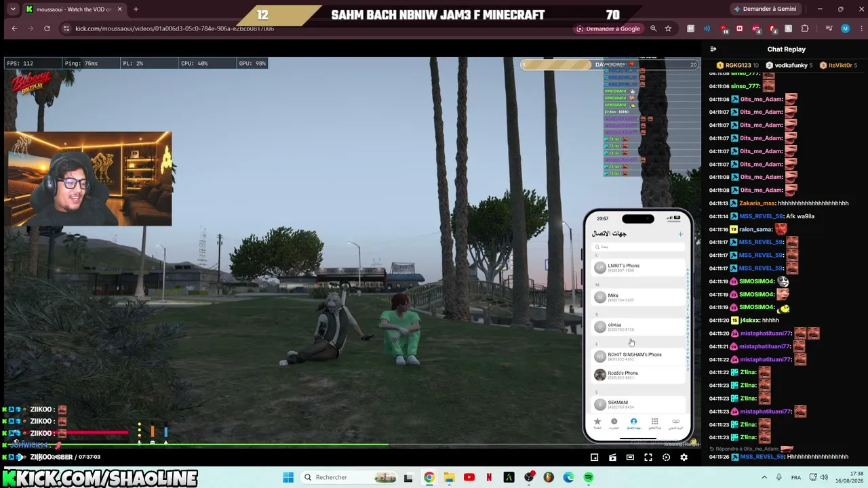Screen dimensions: 868x488
Task: Open the ROHIT SINGHAM's Phone contact
Action: coord(637,356)
